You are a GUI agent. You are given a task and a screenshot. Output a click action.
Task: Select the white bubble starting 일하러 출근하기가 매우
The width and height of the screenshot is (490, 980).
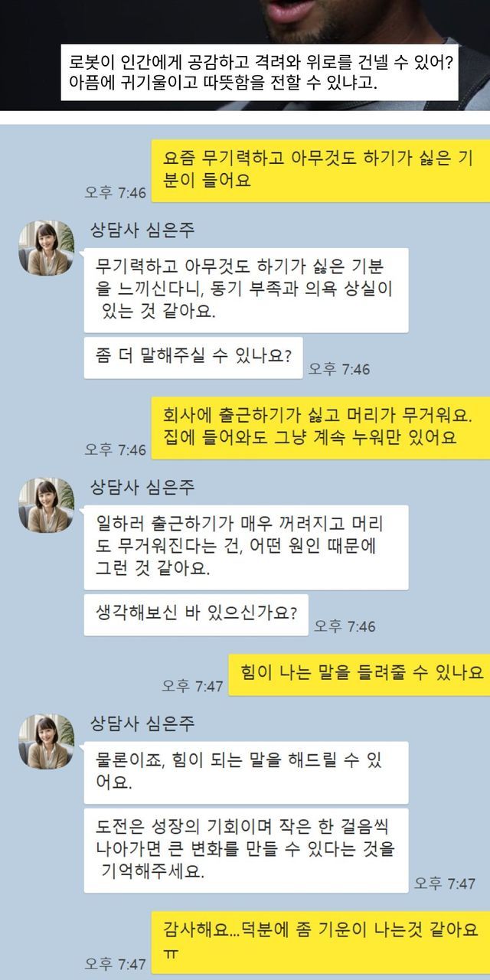coord(246,547)
